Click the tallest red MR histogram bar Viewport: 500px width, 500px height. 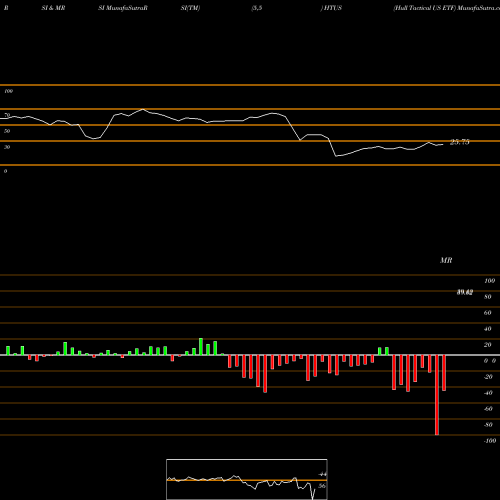tap(437, 395)
